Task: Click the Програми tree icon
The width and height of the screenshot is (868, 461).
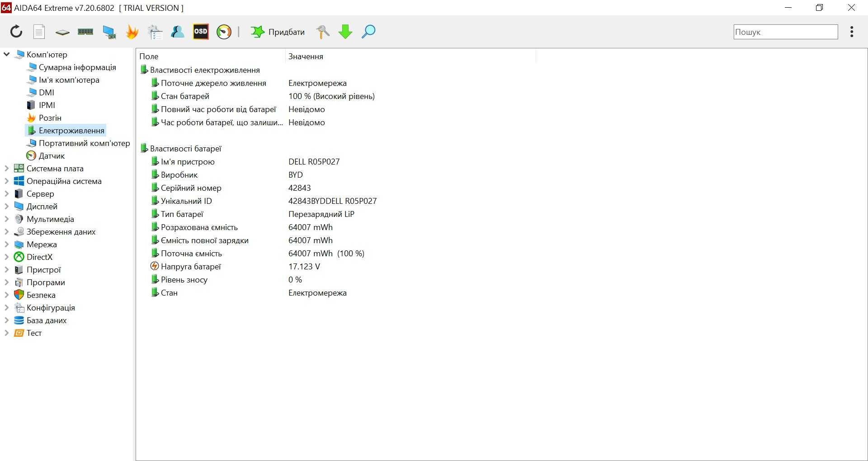Action: click(x=19, y=282)
